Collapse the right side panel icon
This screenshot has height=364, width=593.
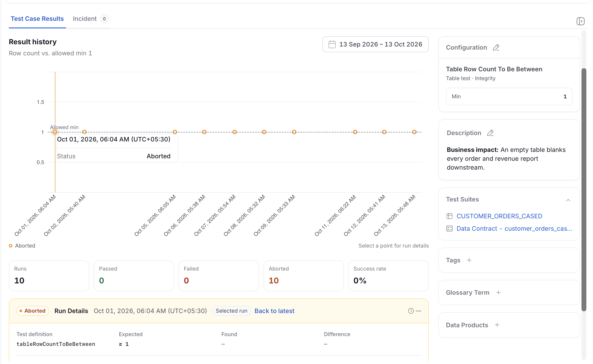coord(580,21)
